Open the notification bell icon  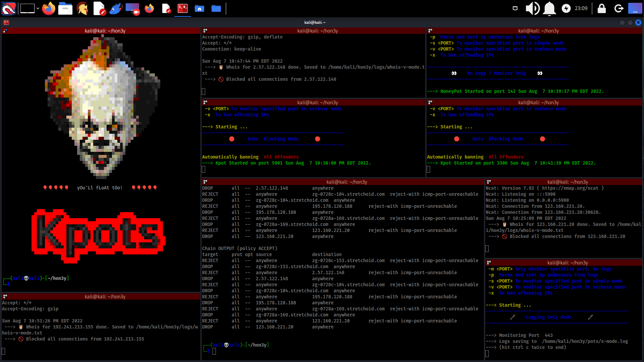549,8
